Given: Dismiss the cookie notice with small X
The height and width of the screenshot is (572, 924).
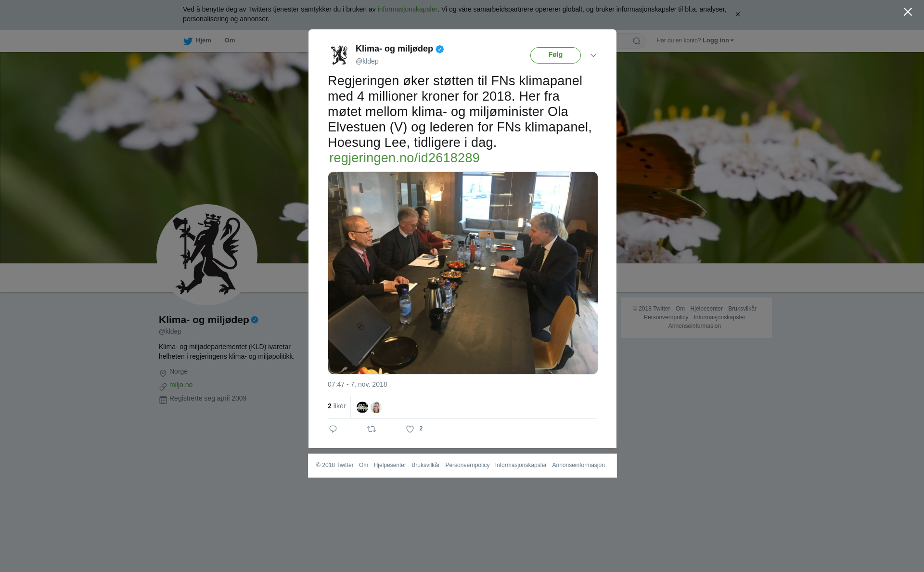Looking at the screenshot, I should click(737, 14).
